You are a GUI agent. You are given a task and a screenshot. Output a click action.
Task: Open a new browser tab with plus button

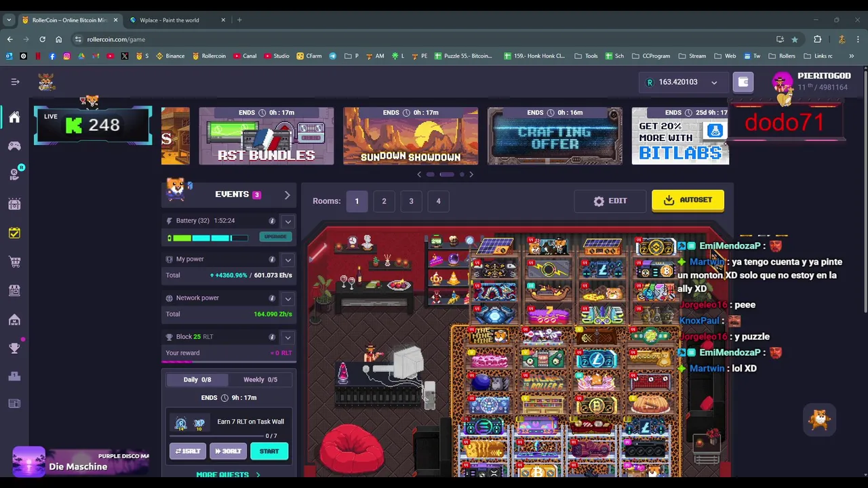(239, 20)
